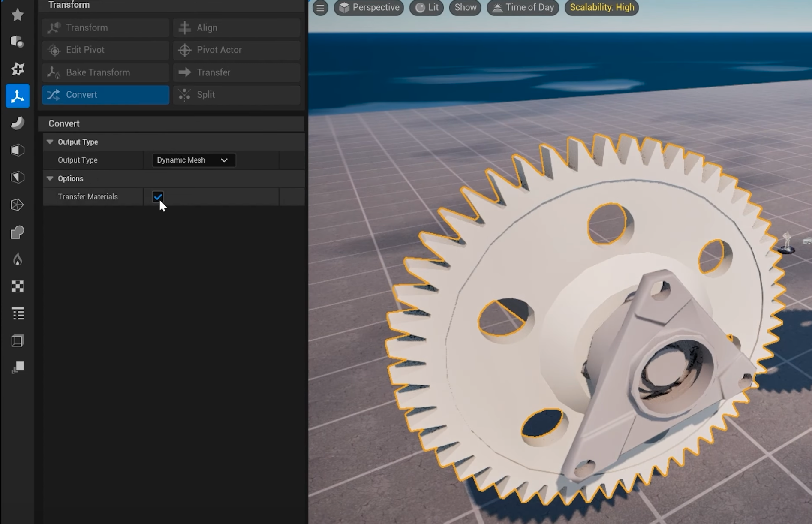This screenshot has height=524, width=812.
Task: Open the Scalability: High settings
Action: coord(601,8)
